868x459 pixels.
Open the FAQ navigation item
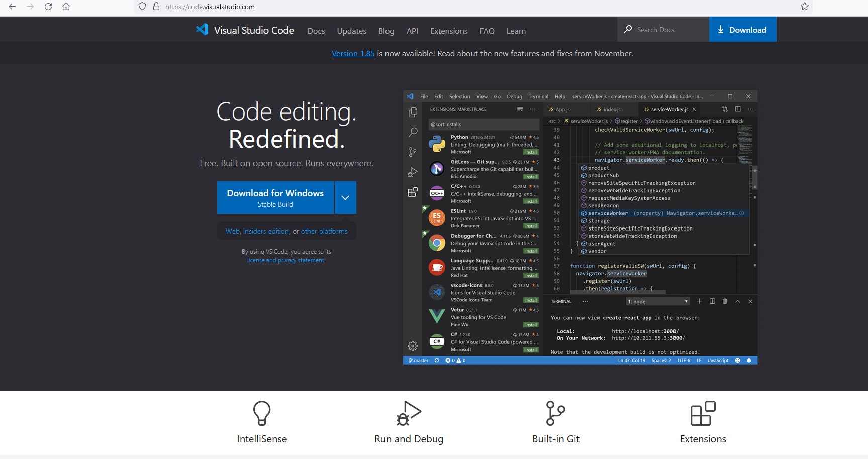tap(487, 31)
